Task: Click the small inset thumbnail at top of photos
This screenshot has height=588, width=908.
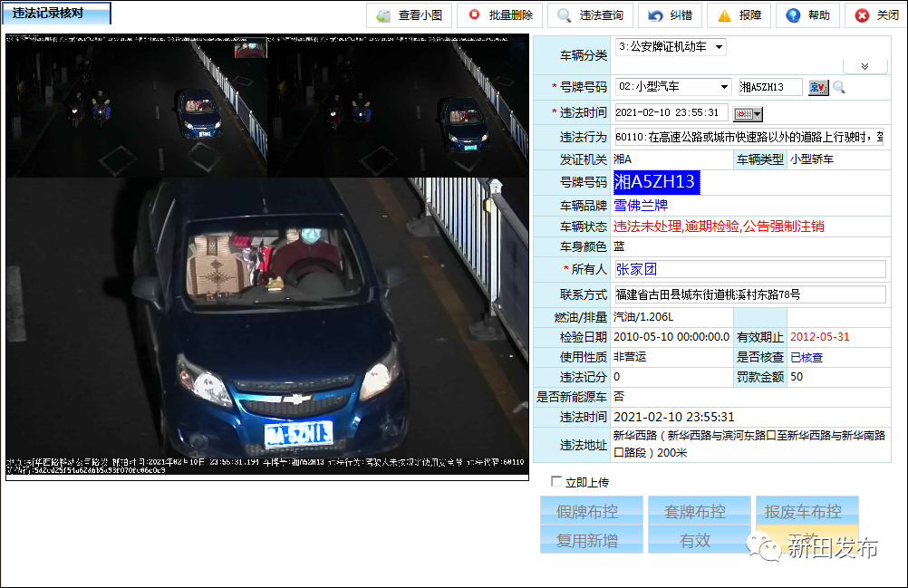Action: [251, 49]
